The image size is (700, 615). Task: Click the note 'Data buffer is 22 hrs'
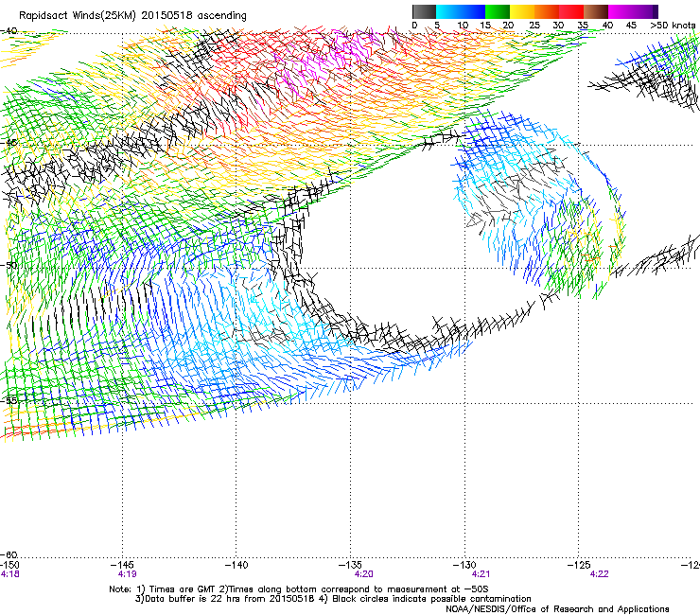(193, 599)
